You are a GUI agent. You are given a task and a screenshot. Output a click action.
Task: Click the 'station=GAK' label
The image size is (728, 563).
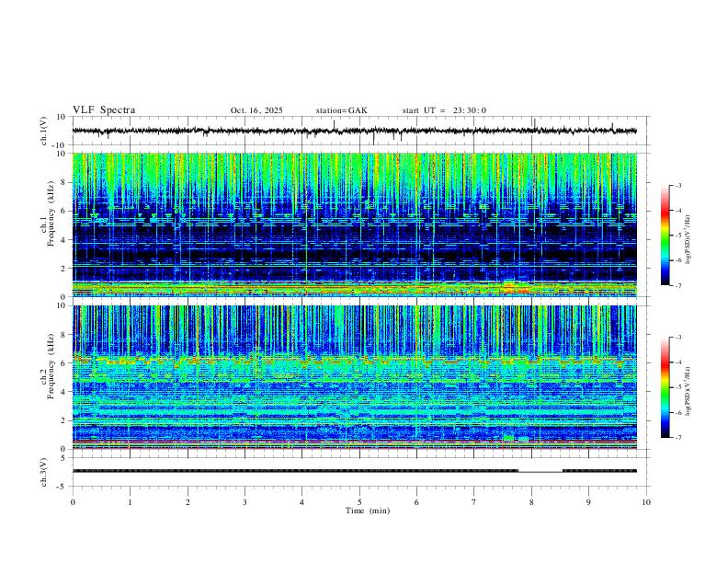click(x=341, y=110)
